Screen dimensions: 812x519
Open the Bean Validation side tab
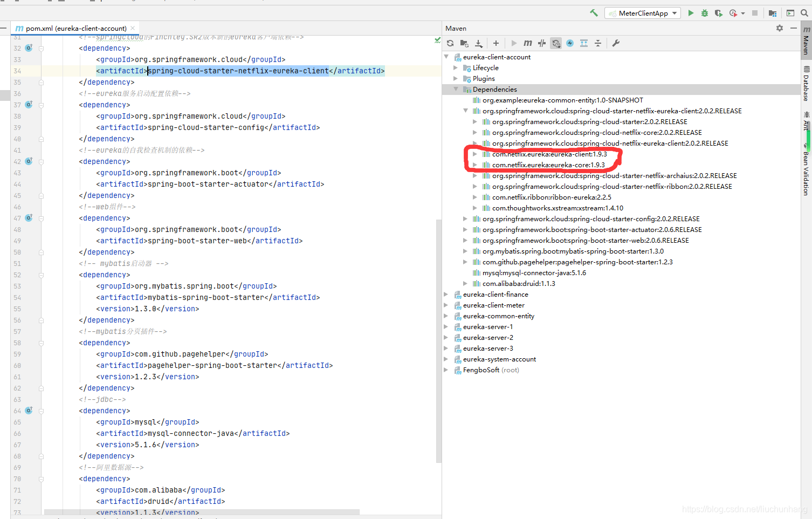pyautogui.click(x=806, y=169)
